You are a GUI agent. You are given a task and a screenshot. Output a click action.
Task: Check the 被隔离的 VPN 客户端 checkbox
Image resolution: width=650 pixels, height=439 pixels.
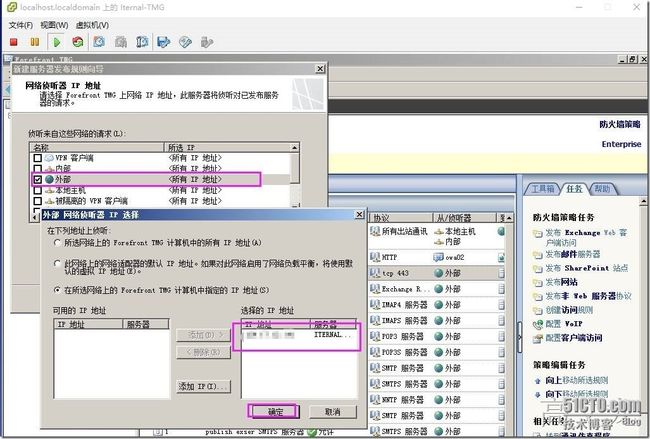pos(38,201)
